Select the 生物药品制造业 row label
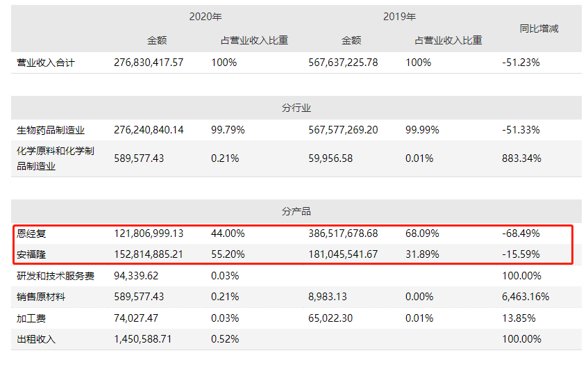Image resolution: width=588 pixels, height=369 pixels. tap(51, 130)
